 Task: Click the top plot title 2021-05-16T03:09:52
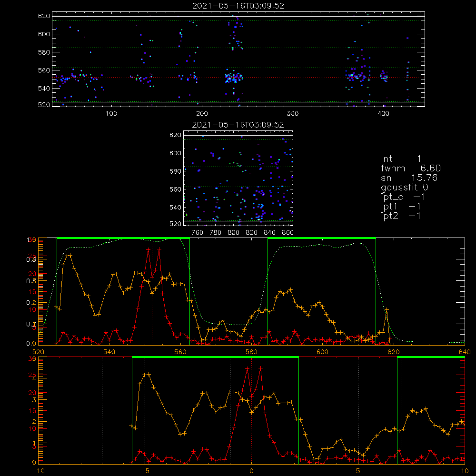point(238,6)
